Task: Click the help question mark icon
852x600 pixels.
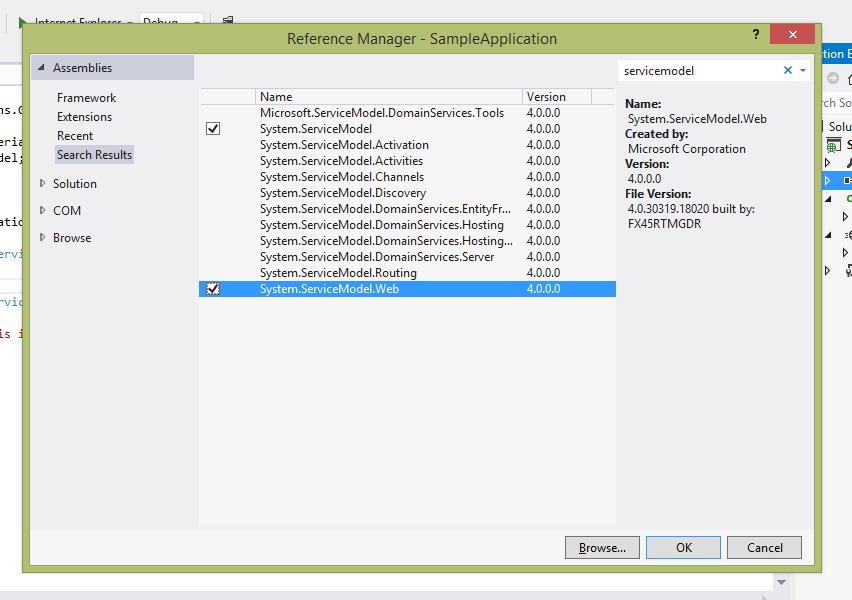Action: click(756, 34)
